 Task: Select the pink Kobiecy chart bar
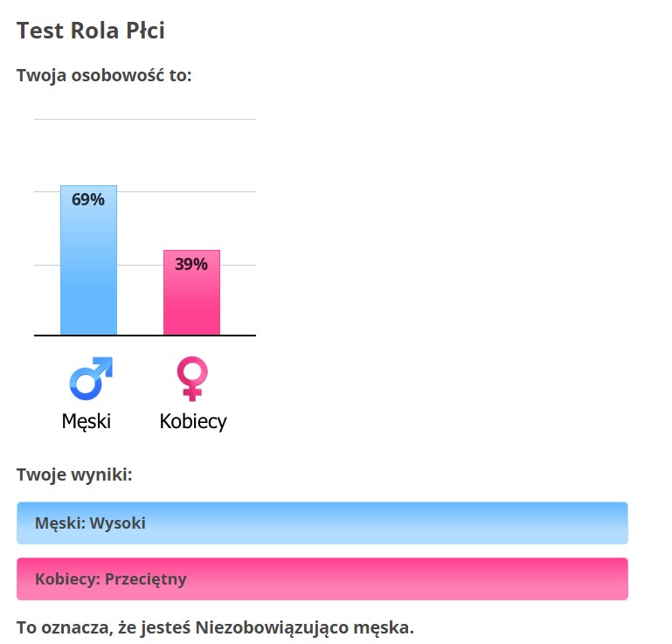191,301
